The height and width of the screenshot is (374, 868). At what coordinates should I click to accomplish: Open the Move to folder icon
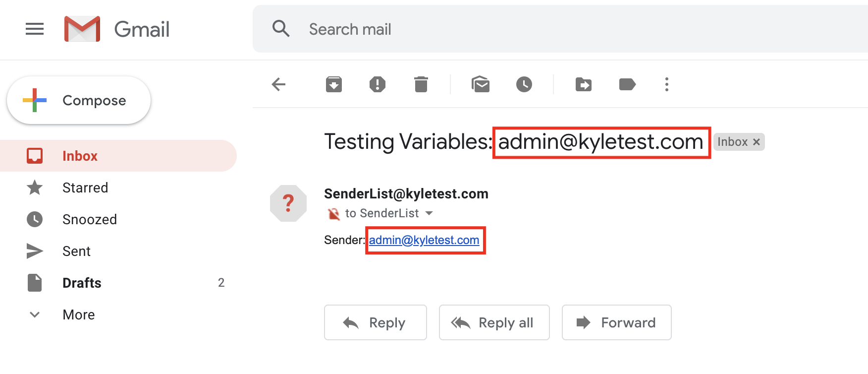tap(584, 84)
